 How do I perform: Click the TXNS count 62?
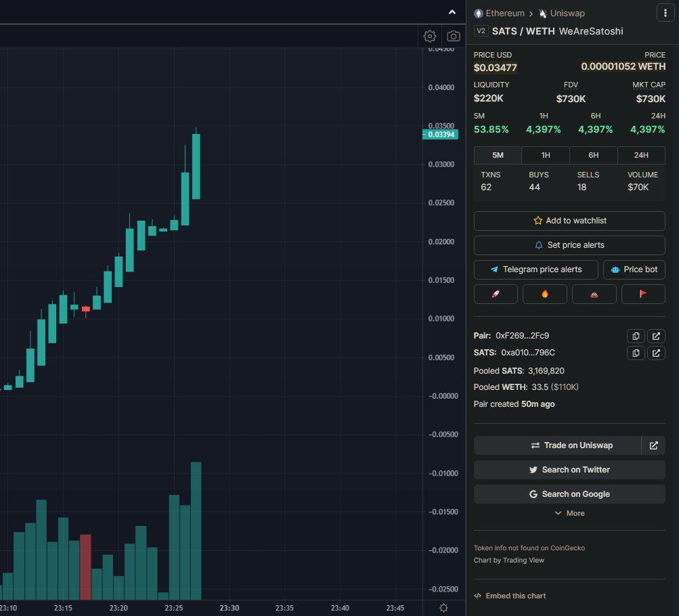coord(486,187)
